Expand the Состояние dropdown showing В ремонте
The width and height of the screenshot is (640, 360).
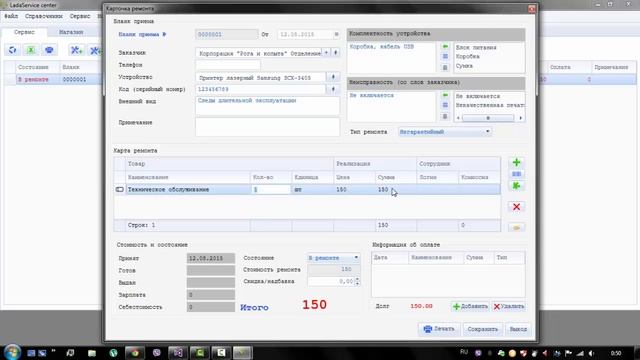point(356,258)
